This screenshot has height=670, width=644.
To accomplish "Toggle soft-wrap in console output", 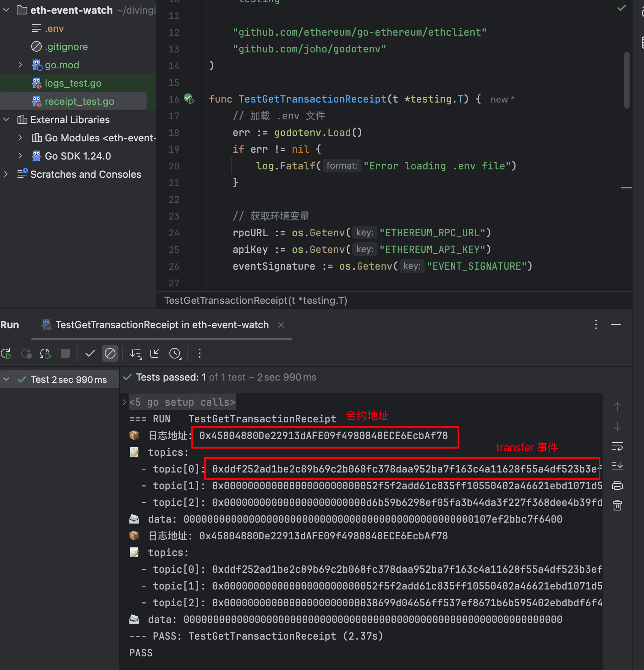I will tap(617, 446).
